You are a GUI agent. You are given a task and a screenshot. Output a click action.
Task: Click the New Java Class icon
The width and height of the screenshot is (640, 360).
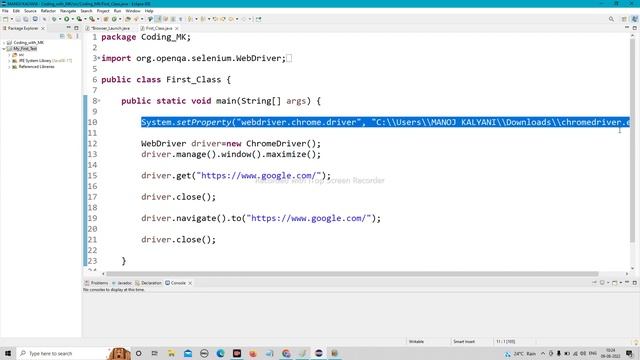pyautogui.click(x=114, y=19)
